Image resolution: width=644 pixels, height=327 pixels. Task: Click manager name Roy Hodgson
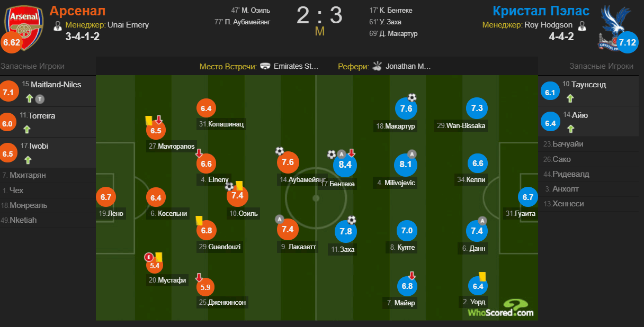click(x=549, y=25)
